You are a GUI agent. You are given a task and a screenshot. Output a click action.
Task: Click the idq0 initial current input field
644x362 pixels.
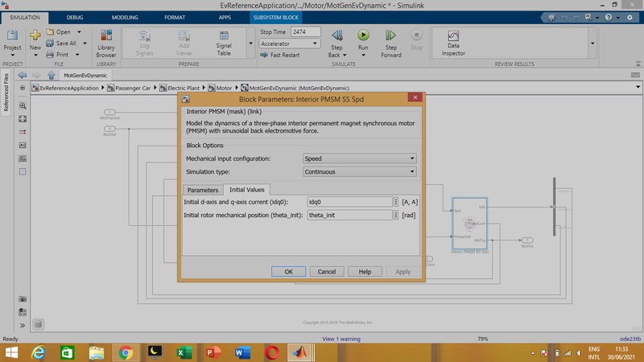point(349,202)
